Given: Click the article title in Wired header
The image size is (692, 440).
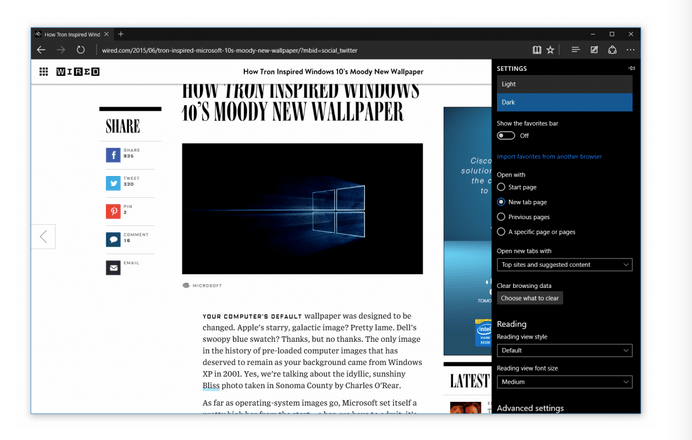Looking at the screenshot, I should 333,71.
